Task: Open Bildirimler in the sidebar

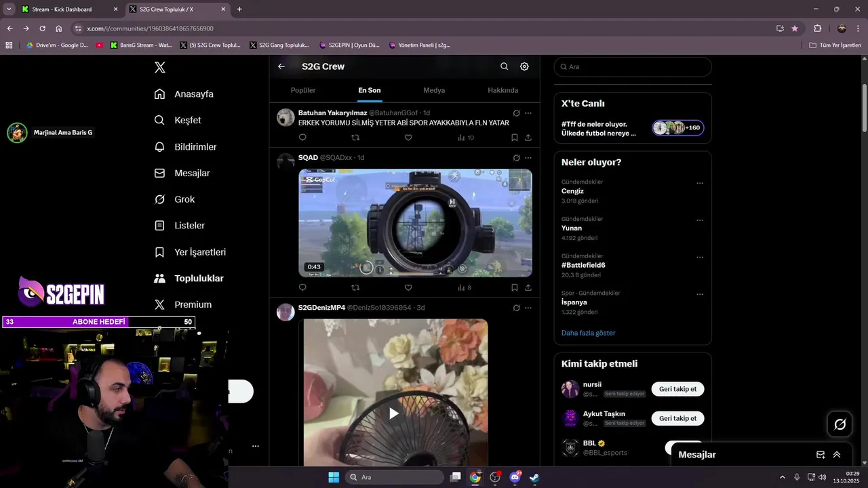Action: pos(185,146)
